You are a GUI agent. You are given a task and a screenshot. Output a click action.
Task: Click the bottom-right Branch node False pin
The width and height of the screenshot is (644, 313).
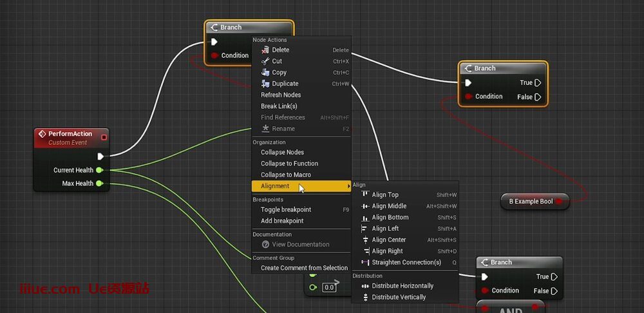pos(554,291)
